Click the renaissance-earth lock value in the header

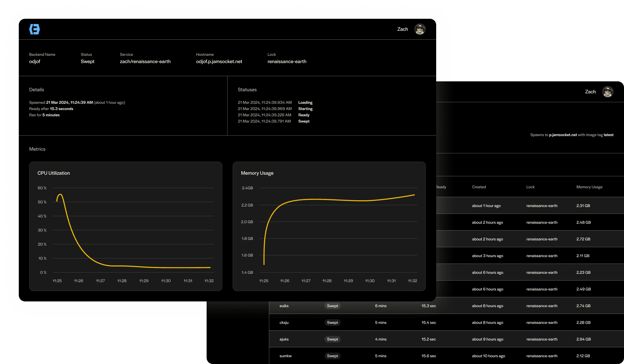(287, 62)
